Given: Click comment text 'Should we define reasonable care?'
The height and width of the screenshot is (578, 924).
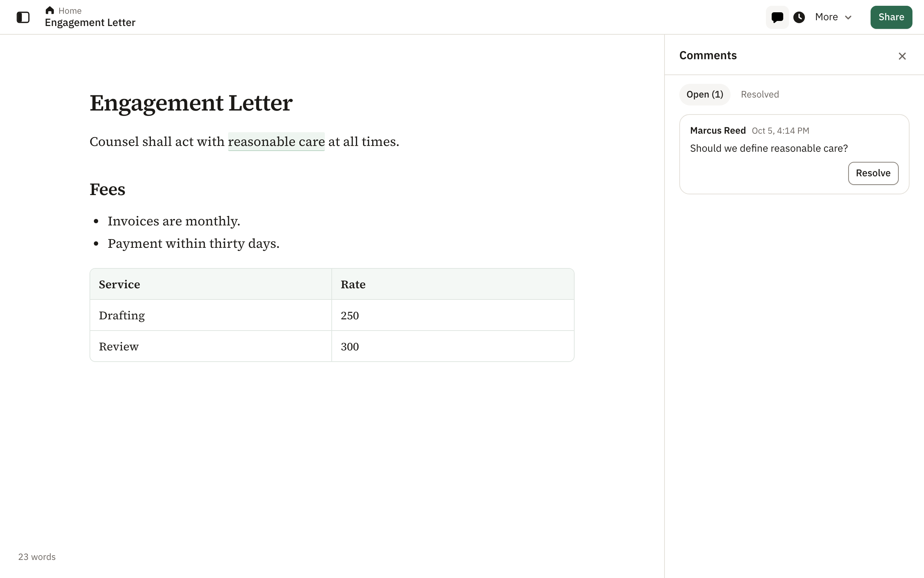Looking at the screenshot, I should (768, 148).
